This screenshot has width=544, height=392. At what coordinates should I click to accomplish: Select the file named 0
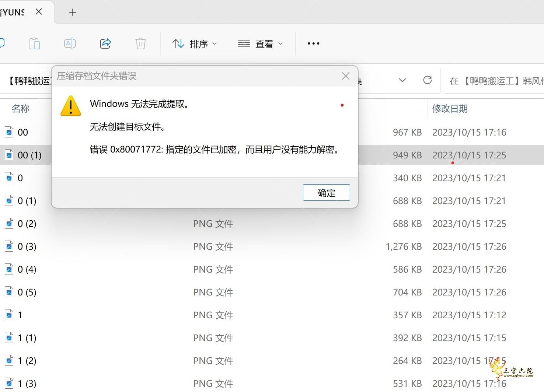(20, 178)
